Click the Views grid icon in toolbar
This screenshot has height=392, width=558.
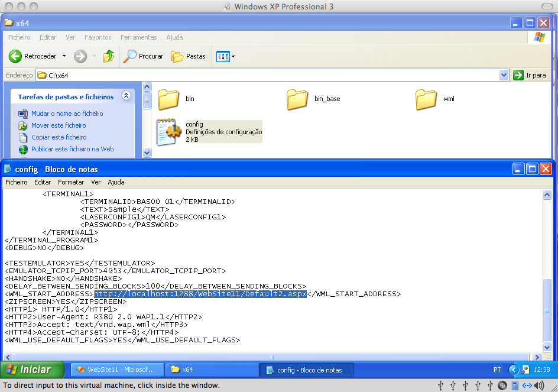pos(223,56)
